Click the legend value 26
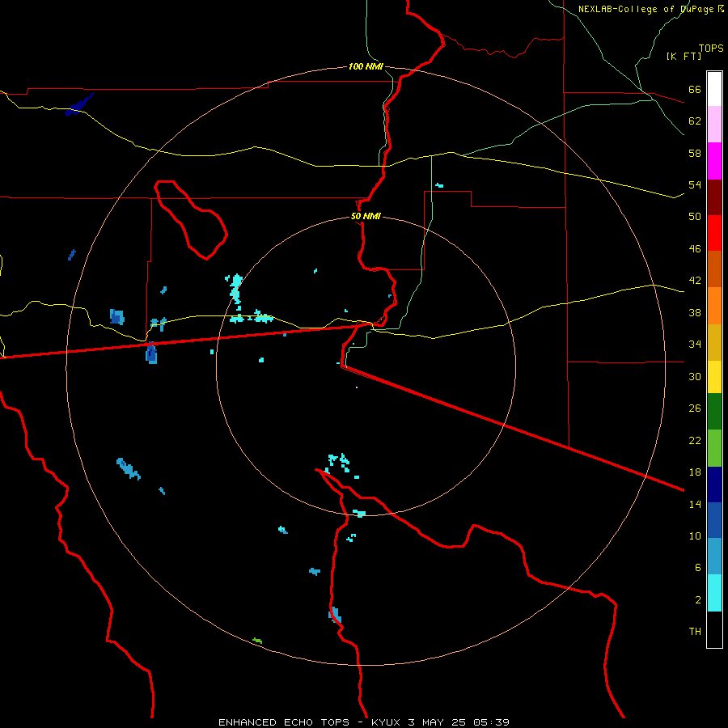728x728 pixels. tap(695, 408)
